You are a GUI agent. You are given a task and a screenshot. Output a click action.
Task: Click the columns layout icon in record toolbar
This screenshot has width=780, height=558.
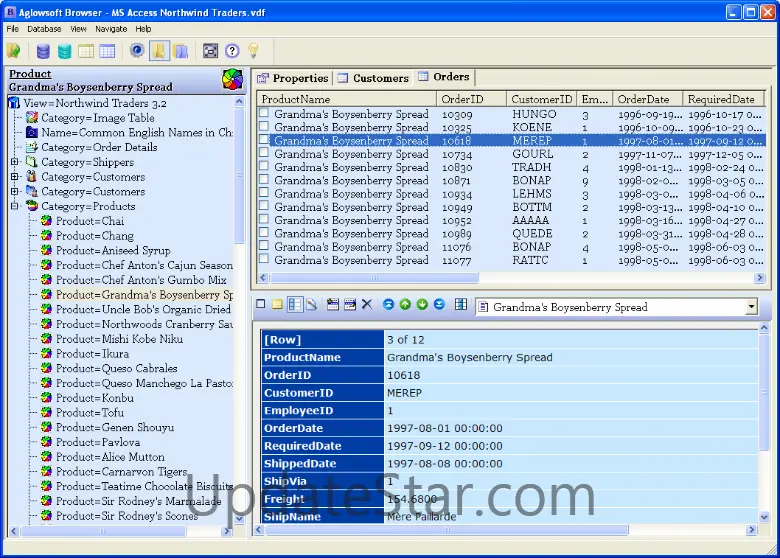pos(461,304)
